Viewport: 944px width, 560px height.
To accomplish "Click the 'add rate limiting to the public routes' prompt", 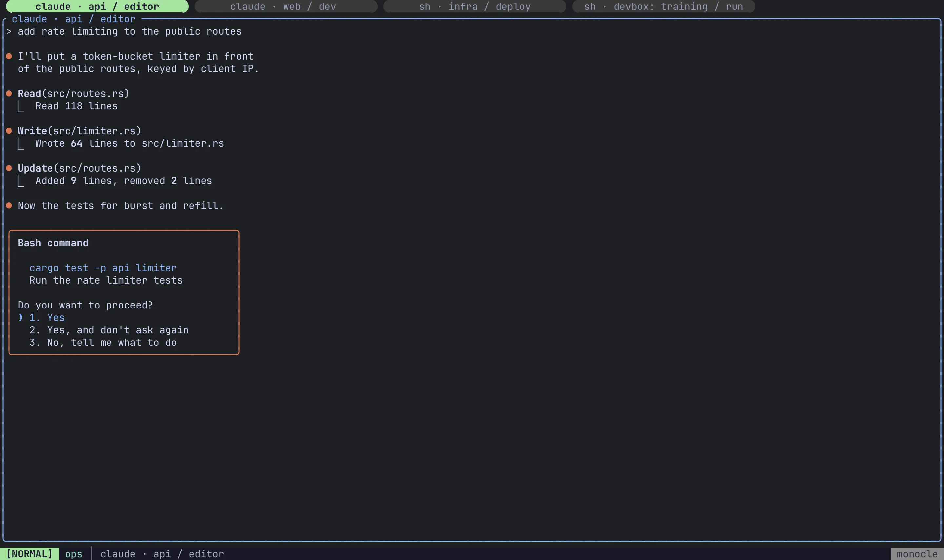I will click(129, 31).
